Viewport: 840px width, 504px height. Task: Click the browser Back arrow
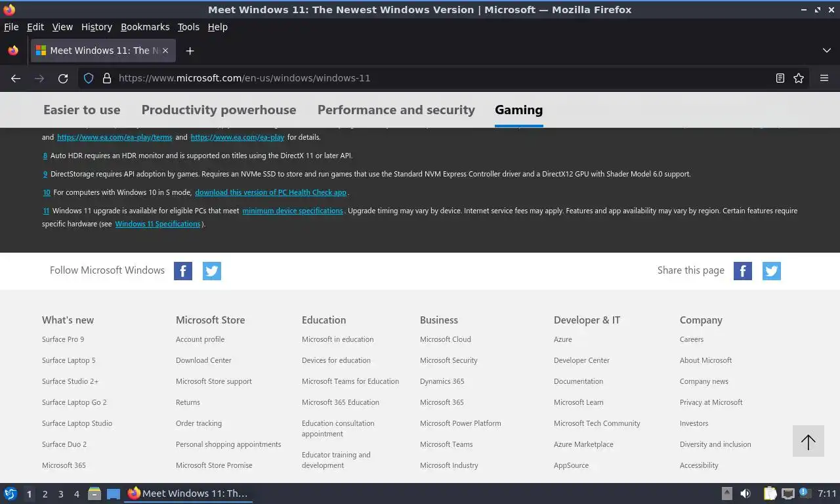(x=16, y=78)
